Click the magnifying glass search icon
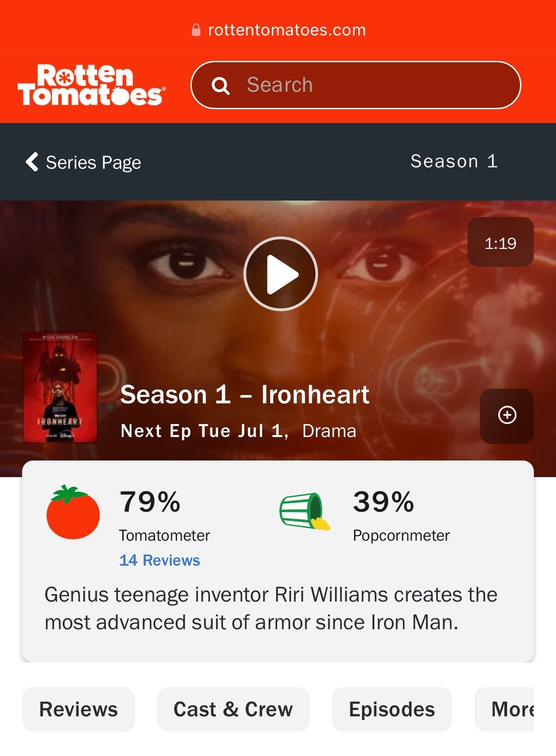 click(220, 86)
